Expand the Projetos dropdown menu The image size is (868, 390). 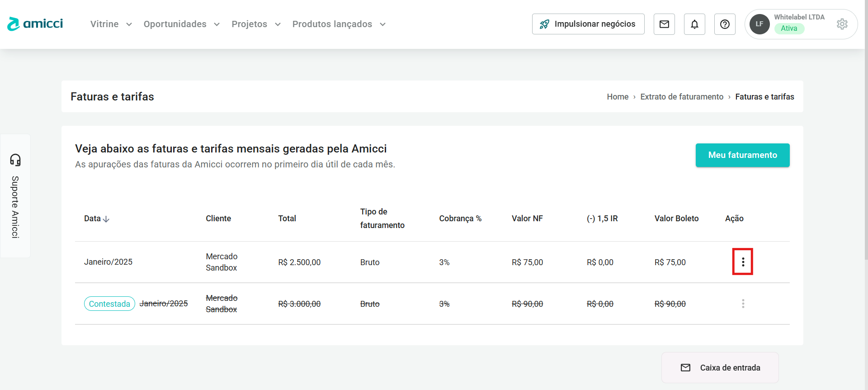pyautogui.click(x=256, y=24)
